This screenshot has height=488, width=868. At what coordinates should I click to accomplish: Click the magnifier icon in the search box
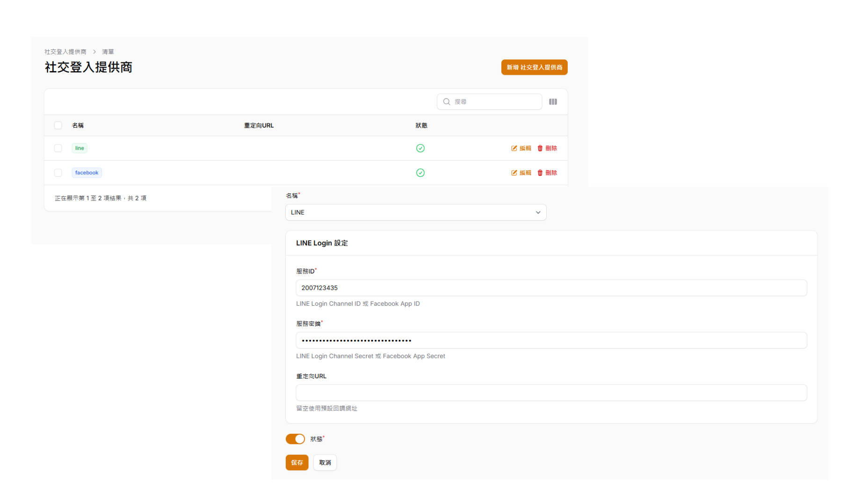tap(447, 102)
